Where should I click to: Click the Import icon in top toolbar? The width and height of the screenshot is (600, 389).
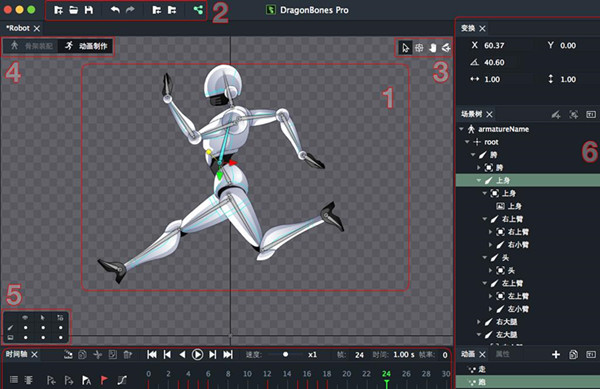click(x=157, y=10)
